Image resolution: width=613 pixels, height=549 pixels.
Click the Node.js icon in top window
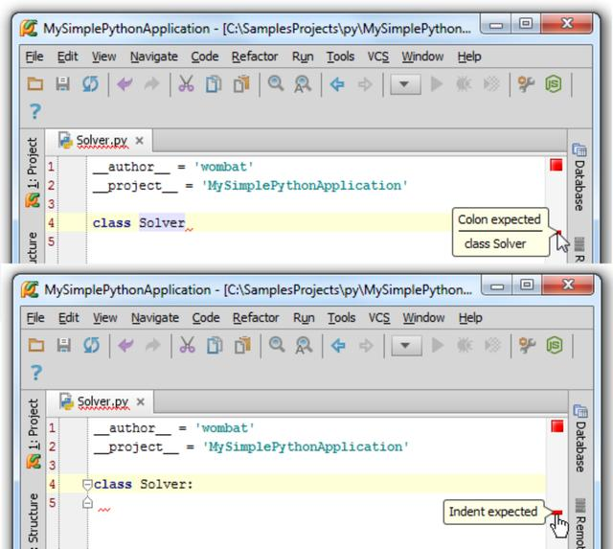553,84
